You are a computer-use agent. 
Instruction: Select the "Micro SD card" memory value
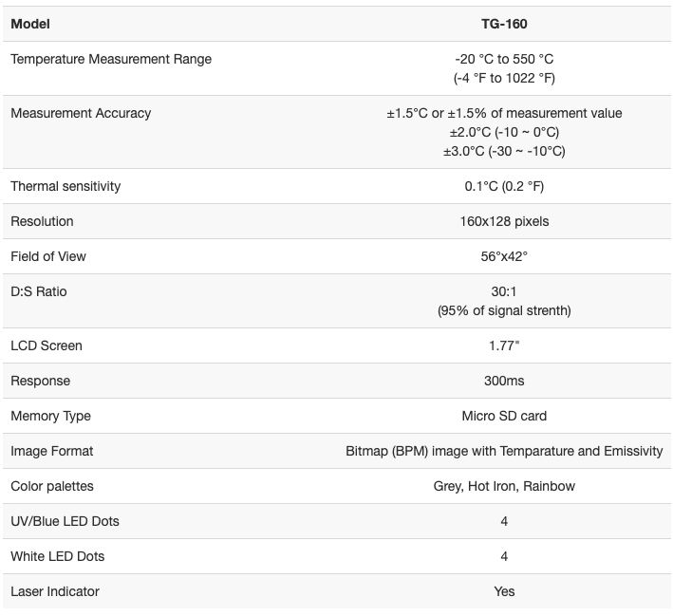pyautogui.click(x=504, y=416)
